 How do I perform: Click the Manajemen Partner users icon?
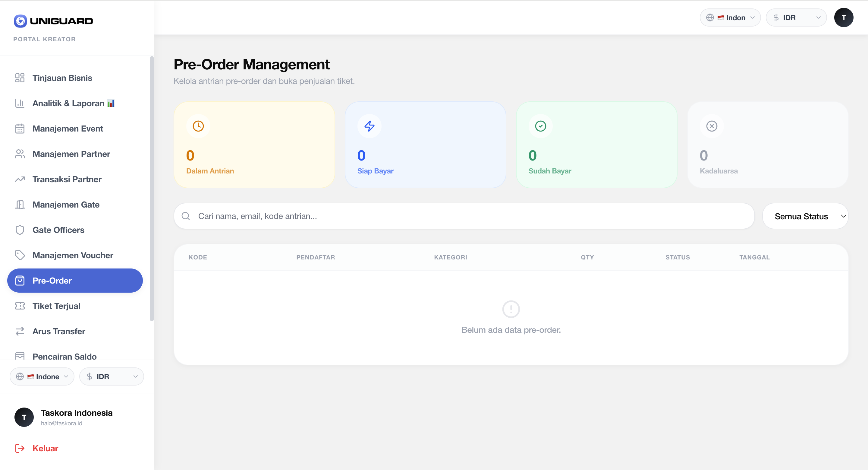coord(20,154)
